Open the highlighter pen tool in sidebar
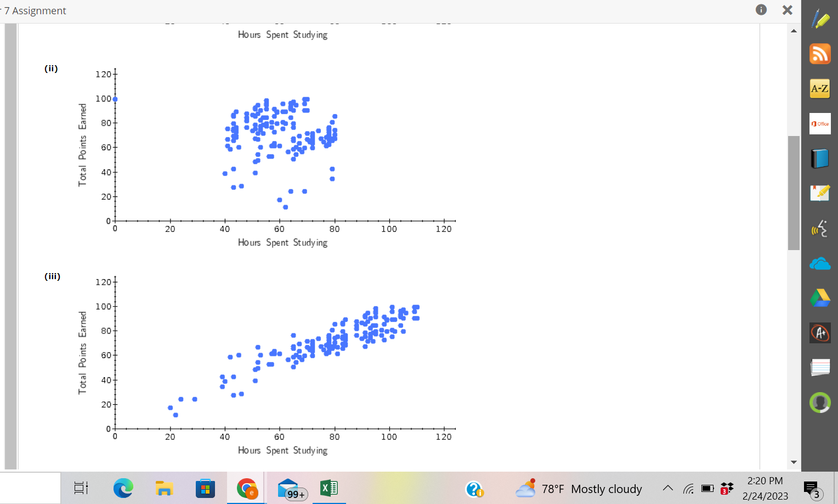The image size is (838, 504). (x=820, y=19)
